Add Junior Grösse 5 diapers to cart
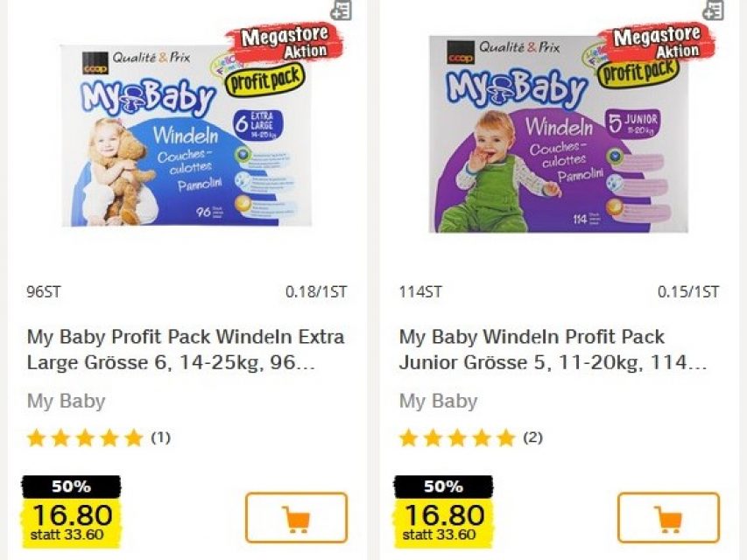Image resolution: width=747 pixels, height=560 pixels. click(668, 518)
